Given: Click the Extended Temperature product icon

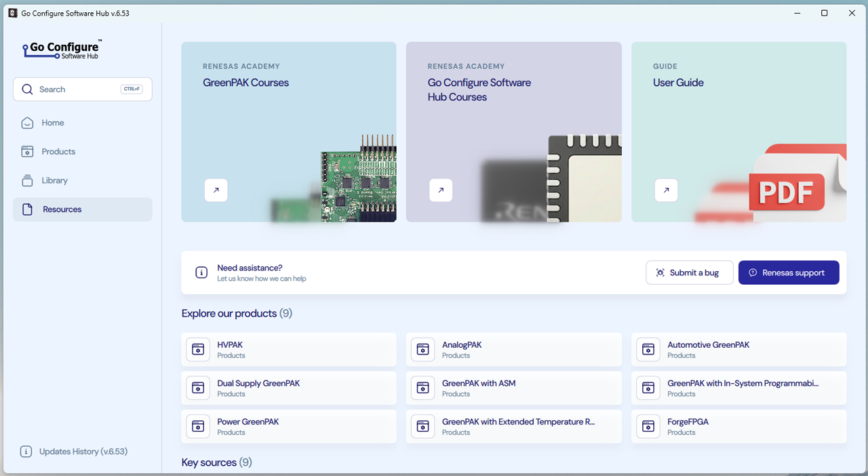Looking at the screenshot, I should pyautogui.click(x=423, y=427).
